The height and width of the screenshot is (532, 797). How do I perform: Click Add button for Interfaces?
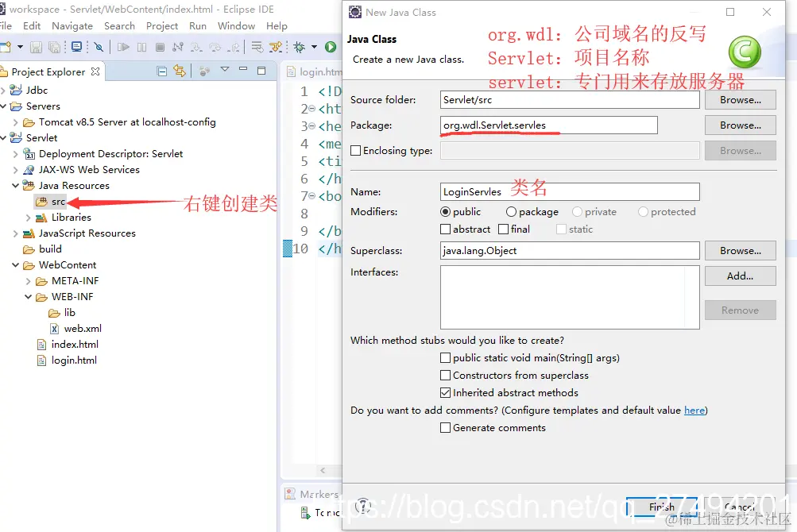(x=740, y=276)
